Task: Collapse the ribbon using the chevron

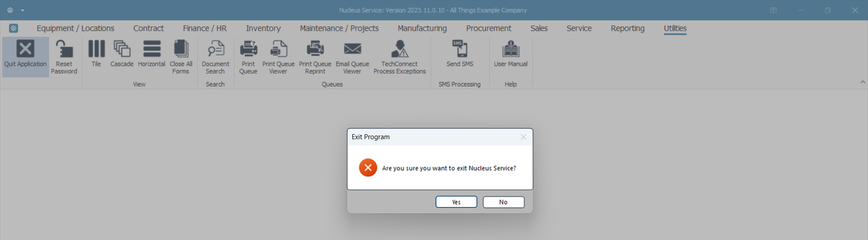Action: point(863,82)
